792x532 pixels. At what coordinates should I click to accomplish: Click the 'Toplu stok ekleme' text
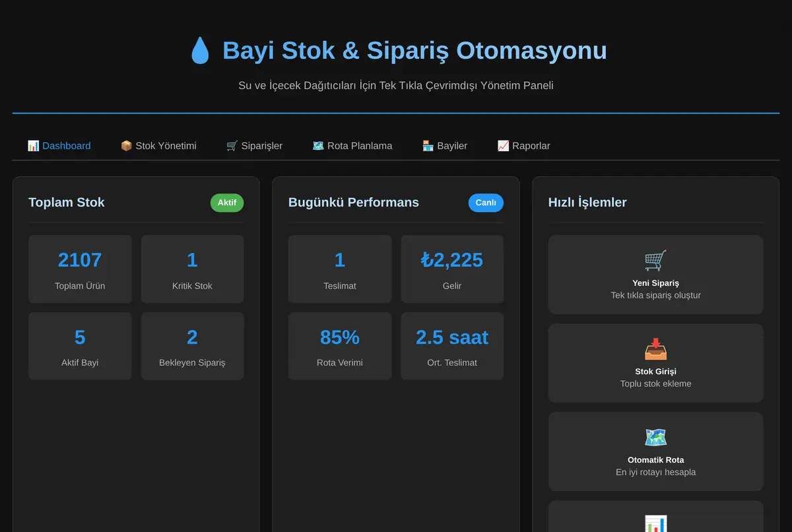point(655,384)
